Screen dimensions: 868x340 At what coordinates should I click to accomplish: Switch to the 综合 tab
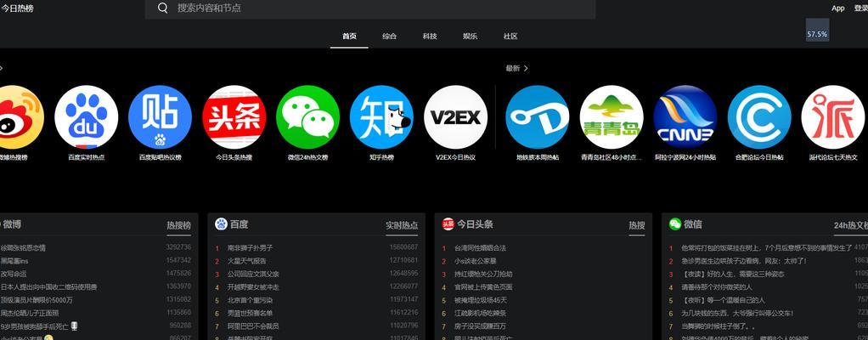390,36
